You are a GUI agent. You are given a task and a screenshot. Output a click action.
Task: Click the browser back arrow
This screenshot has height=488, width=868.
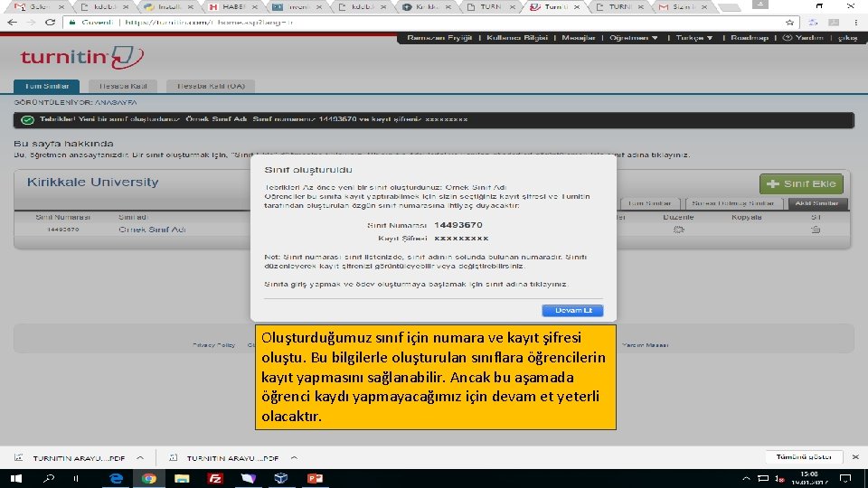12,22
